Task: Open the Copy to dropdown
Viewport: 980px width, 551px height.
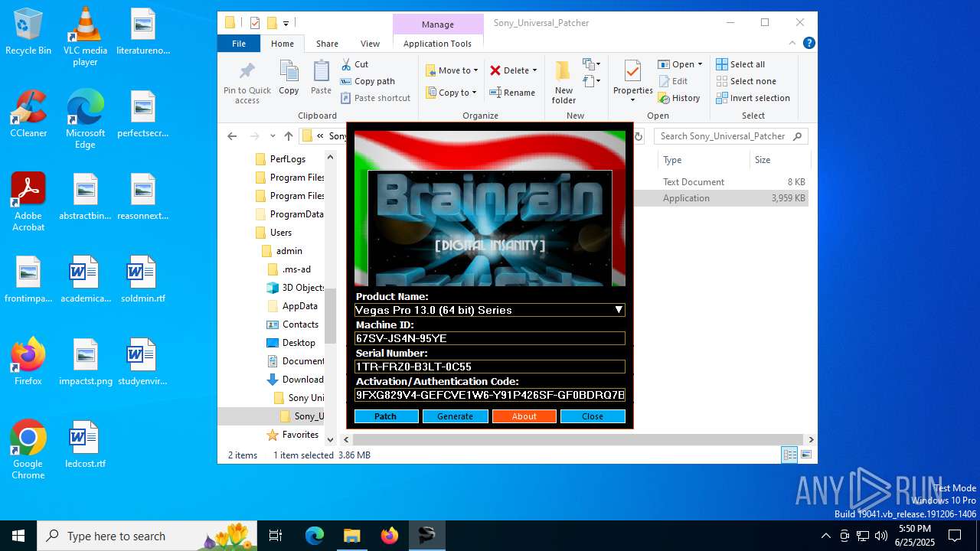Action: 451,93
